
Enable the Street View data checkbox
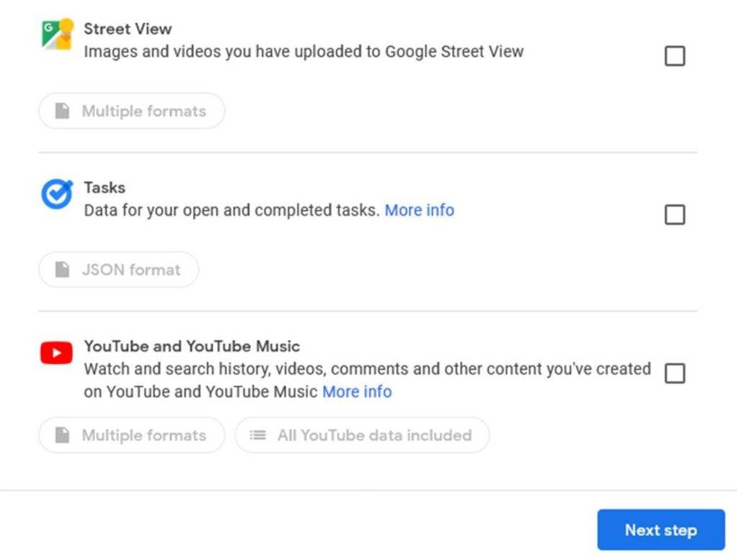click(674, 55)
